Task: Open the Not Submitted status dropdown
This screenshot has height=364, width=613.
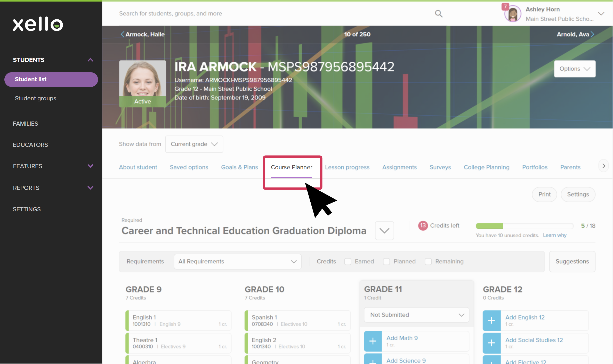Action: pyautogui.click(x=416, y=315)
